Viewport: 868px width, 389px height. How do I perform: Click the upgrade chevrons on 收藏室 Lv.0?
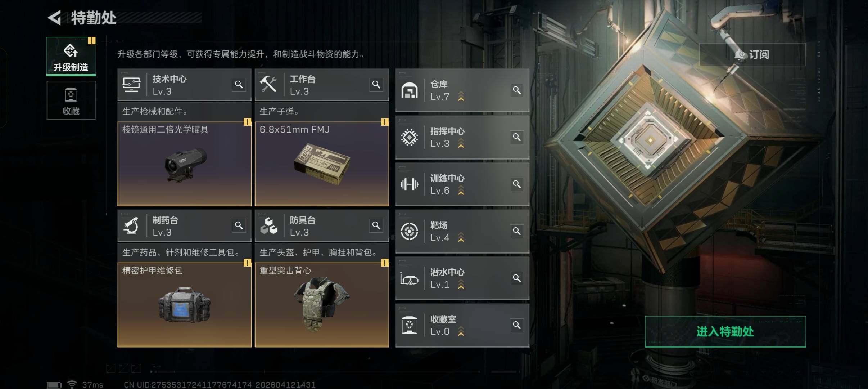click(461, 331)
